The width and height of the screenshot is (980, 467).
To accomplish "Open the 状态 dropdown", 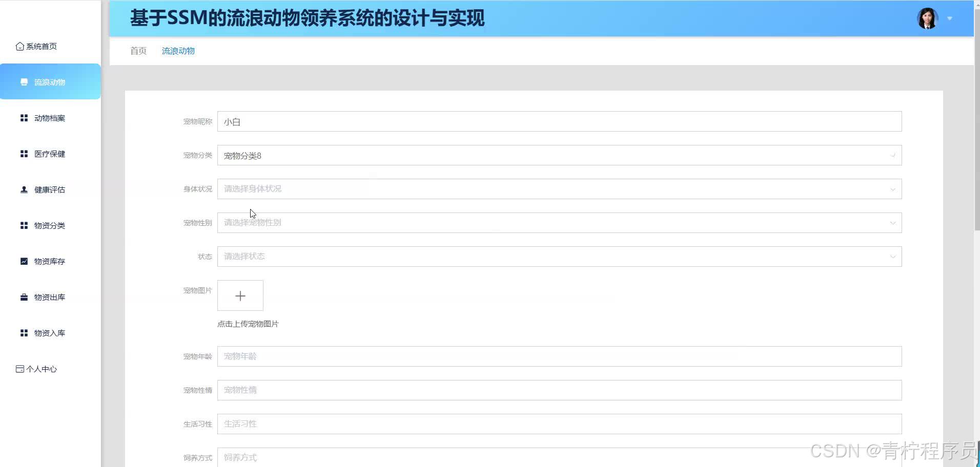I will (559, 257).
